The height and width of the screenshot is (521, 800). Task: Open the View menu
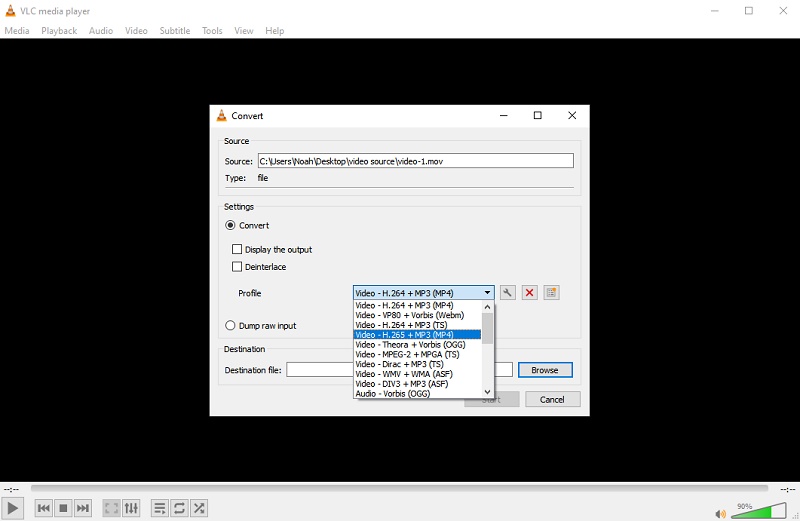click(x=244, y=31)
